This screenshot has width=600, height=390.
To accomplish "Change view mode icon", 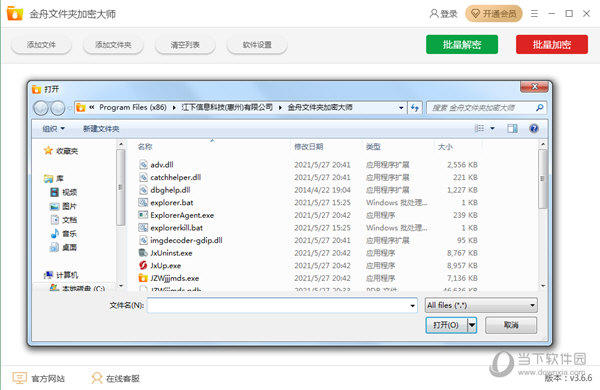I will (479, 128).
